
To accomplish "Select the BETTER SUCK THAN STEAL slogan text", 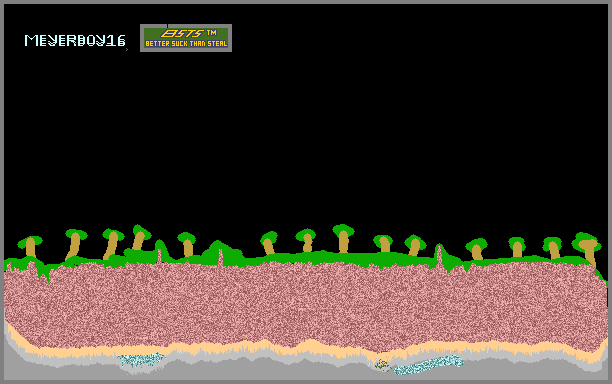I will [x=186, y=44].
